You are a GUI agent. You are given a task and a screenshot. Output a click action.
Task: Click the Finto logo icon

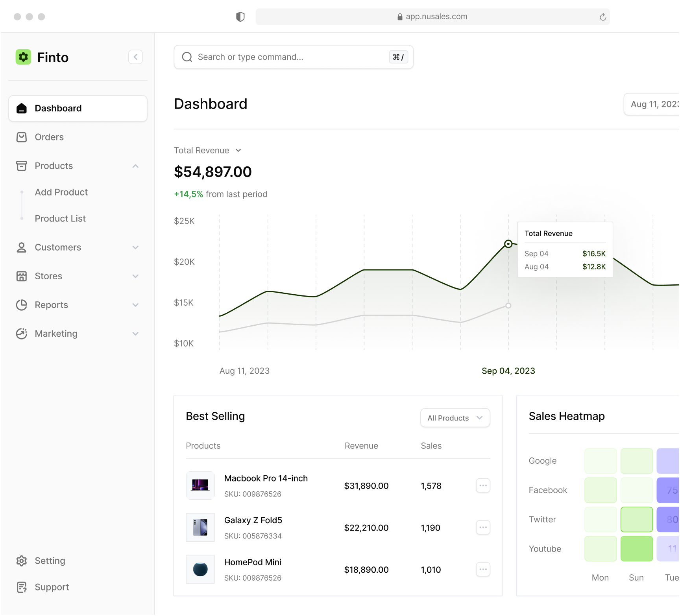tap(23, 57)
